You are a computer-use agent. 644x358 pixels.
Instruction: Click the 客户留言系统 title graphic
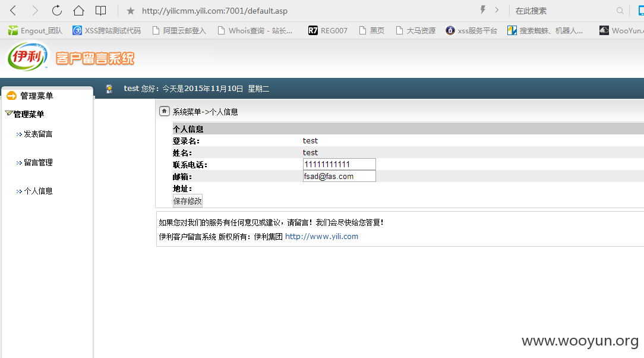coord(95,58)
